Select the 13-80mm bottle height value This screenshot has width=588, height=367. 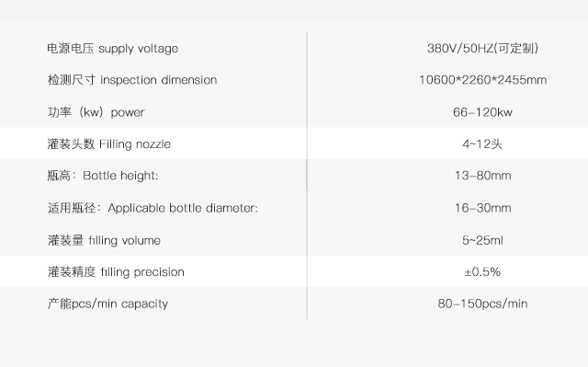click(482, 176)
